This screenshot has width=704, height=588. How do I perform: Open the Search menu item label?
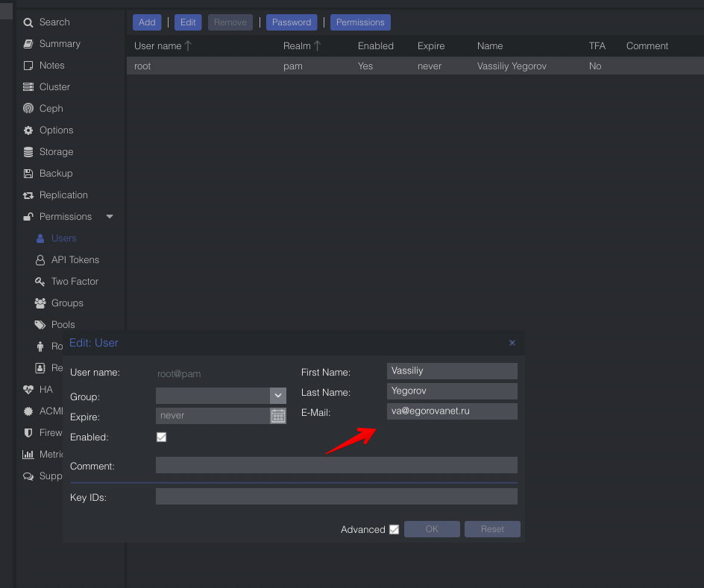coord(54,22)
